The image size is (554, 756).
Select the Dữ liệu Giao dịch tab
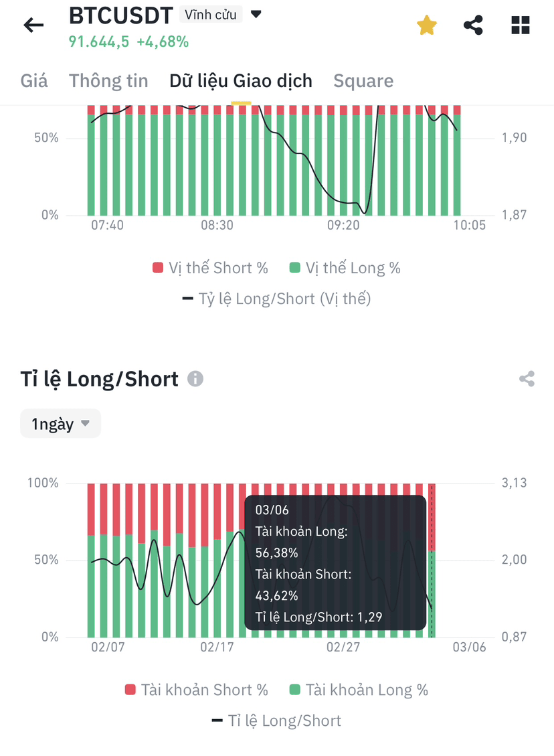point(241,81)
